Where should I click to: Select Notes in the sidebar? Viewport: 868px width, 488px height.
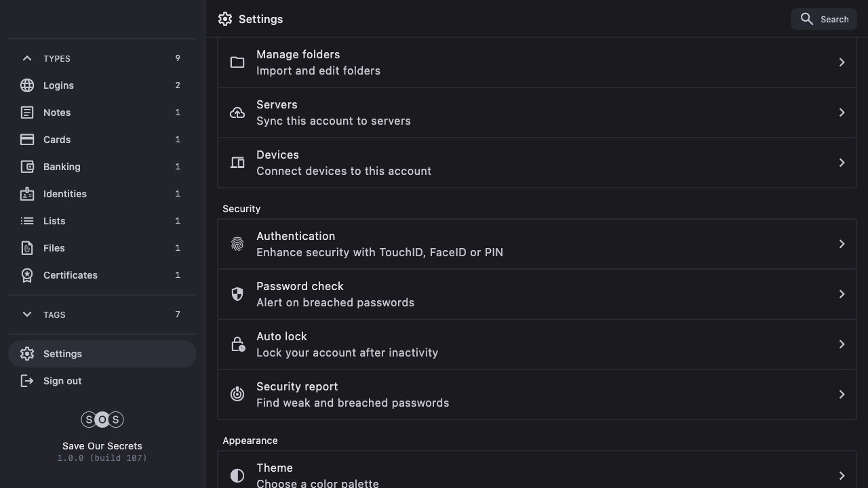click(x=57, y=113)
